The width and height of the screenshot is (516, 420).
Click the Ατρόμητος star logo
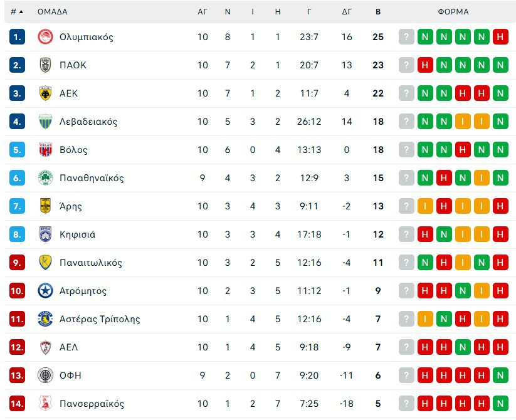tap(45, 291)
